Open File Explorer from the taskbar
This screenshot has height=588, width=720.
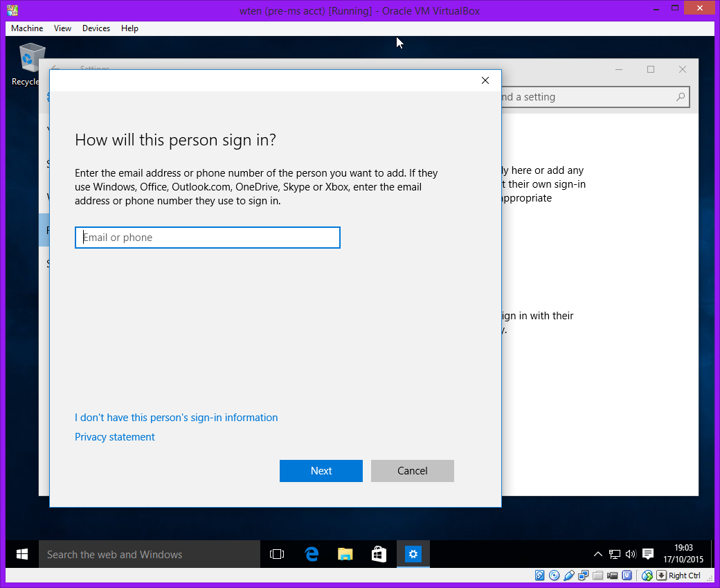point(345,554)
